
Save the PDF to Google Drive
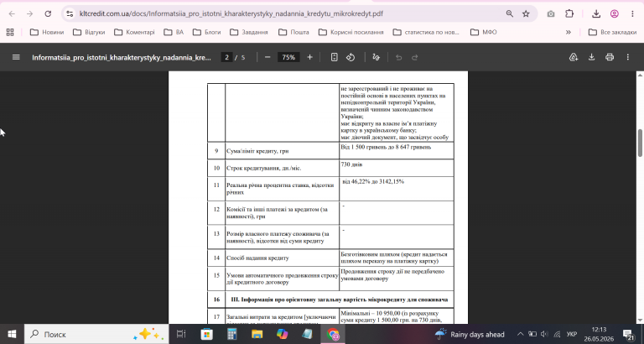pos(574,57)
